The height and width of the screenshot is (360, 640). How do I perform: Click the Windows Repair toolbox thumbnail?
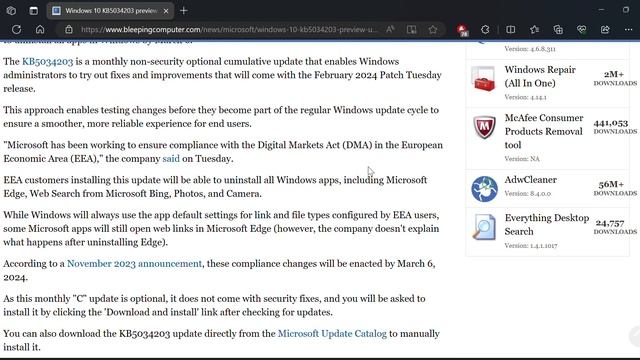484,79
